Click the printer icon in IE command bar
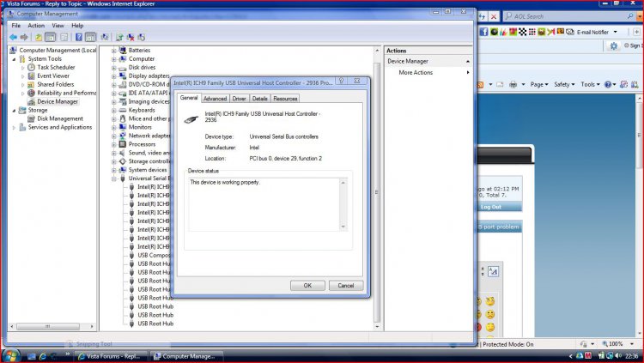The height and width of the screenshot is (363, 644). click(513, 85)
